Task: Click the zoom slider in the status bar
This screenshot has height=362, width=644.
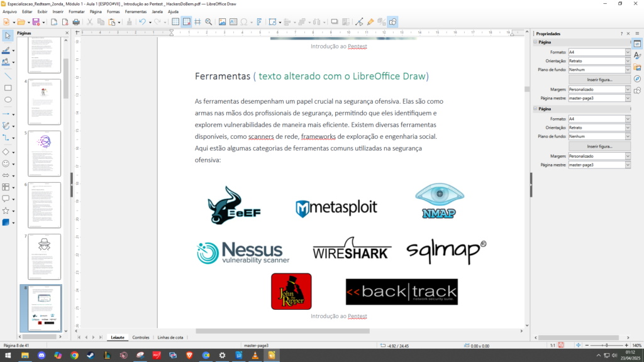Action: tap(604, 345)
